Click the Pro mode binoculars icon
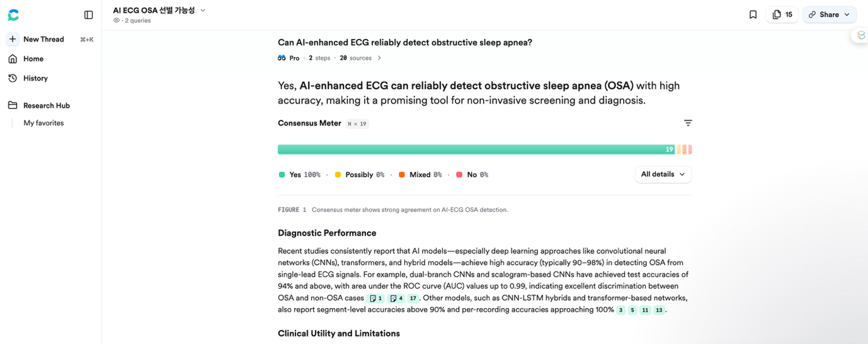 coord(282,58)
